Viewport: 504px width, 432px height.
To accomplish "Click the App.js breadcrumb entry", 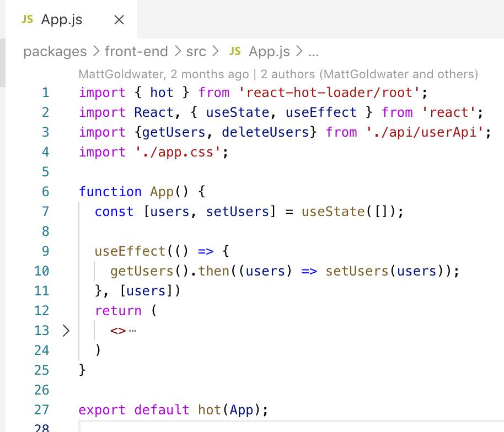I will pos(269,51).
